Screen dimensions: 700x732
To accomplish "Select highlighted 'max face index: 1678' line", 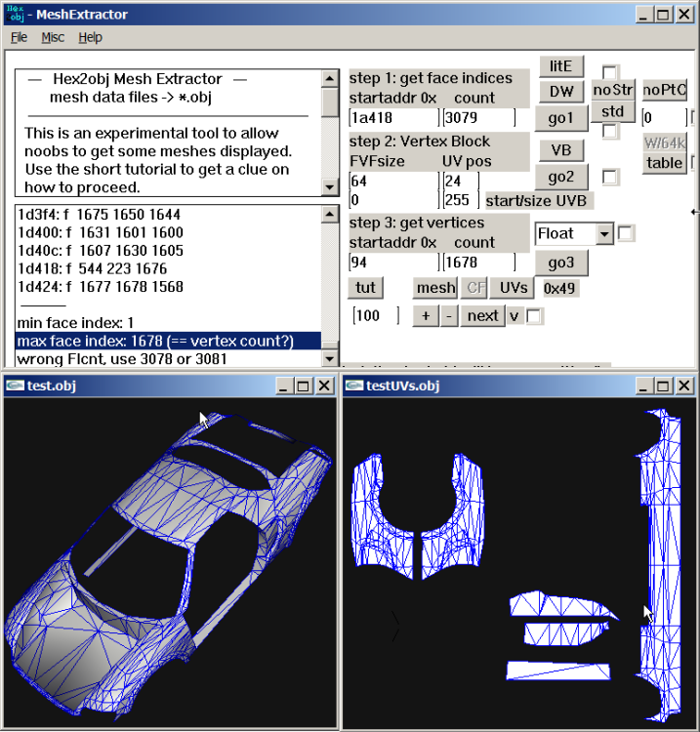I will click(x=168, y=342).
